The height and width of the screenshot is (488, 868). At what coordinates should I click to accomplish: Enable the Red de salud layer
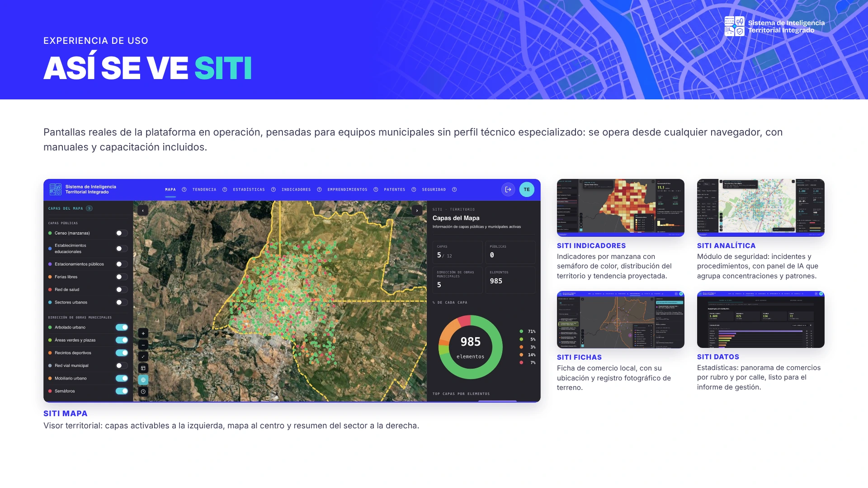point(122,290)
